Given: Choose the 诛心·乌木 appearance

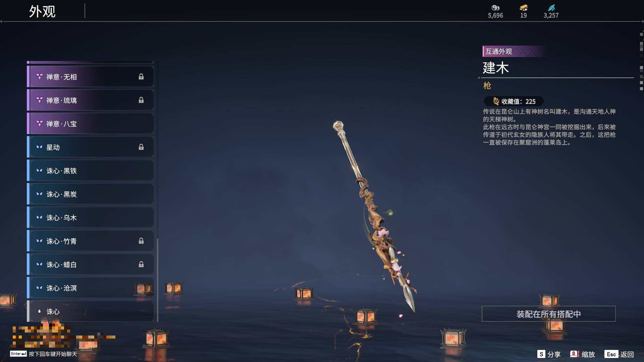Looking at the screenshot, I should (91, 218).
